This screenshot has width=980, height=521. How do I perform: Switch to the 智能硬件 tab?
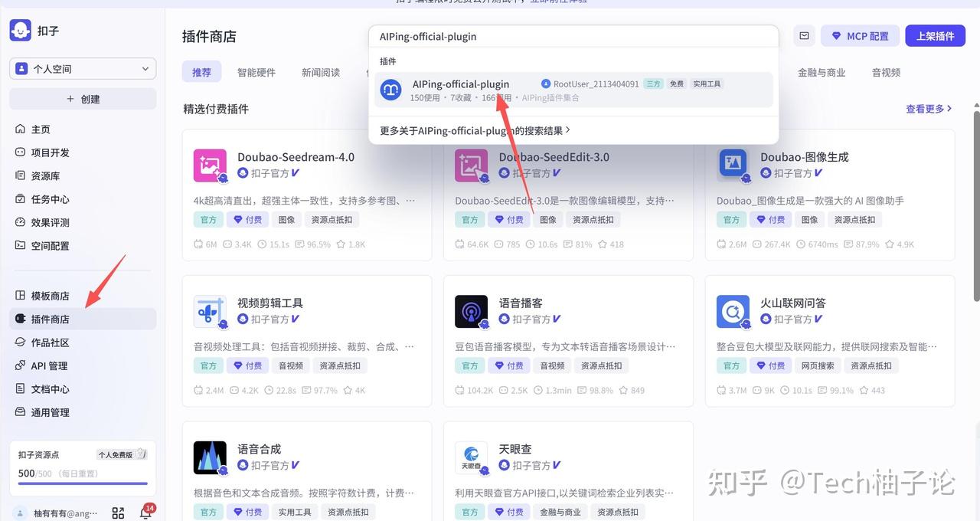(256, 72)
